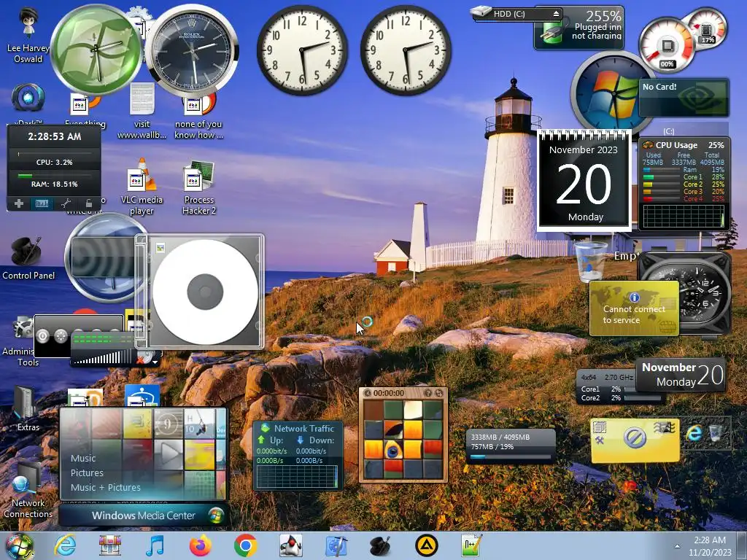This screenshot has height=560, width=747.
Task: Click the Windows Media Center title bar
Action: 143,516
